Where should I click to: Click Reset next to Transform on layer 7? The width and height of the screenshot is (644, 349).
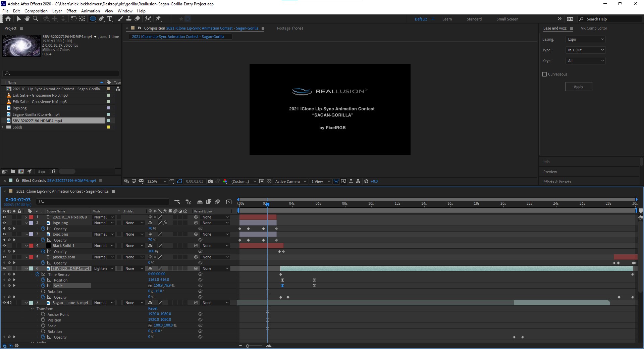(153, 309)
